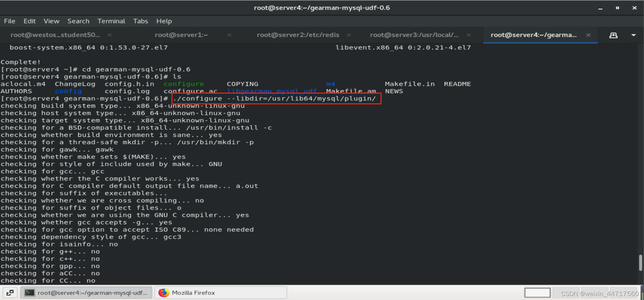Click the 'Complete!' line

pyautogui.click(x=21, y=62)
